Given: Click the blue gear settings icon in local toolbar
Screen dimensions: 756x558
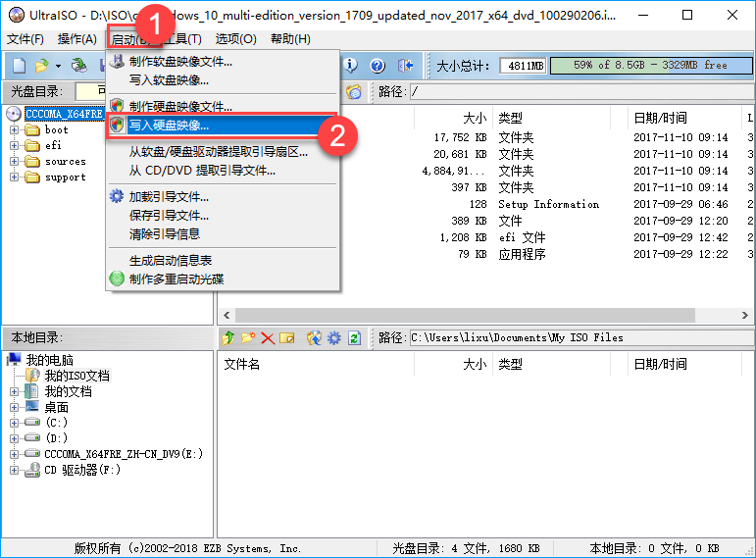Looking at the screenshot, I should coord(333,337).
